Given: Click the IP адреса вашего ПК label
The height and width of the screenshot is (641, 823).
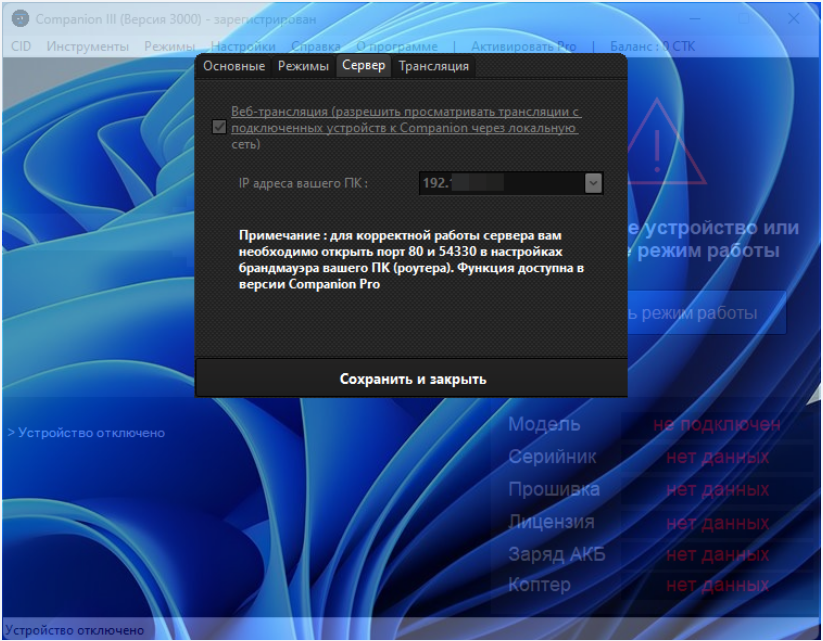Looking at the screenshot, I should pos(303,183).
